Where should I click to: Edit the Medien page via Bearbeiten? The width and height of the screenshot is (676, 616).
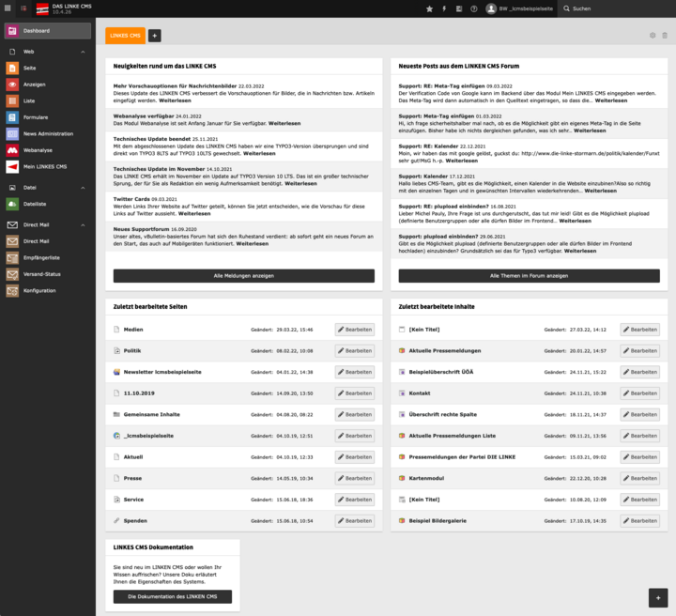(355, 330)
